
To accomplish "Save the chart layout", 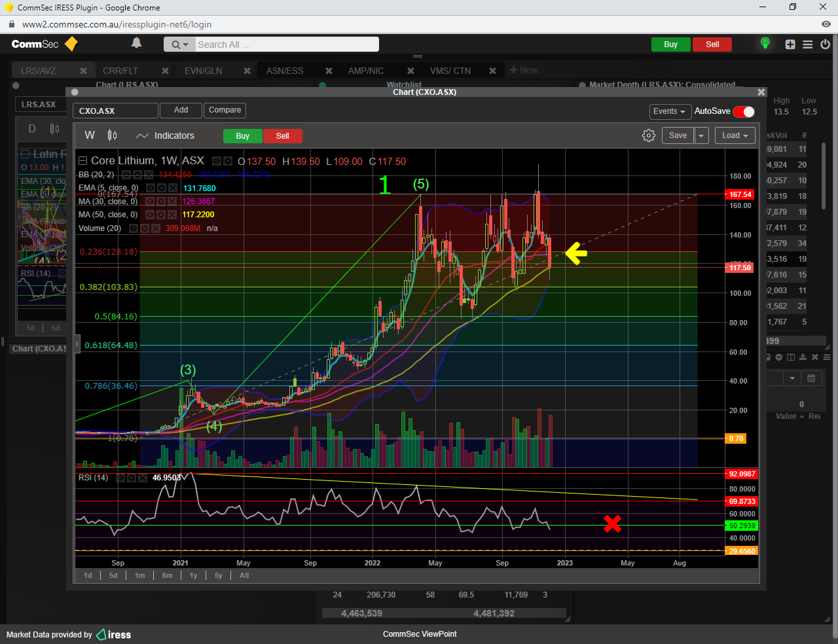I will tap(678, 135).
